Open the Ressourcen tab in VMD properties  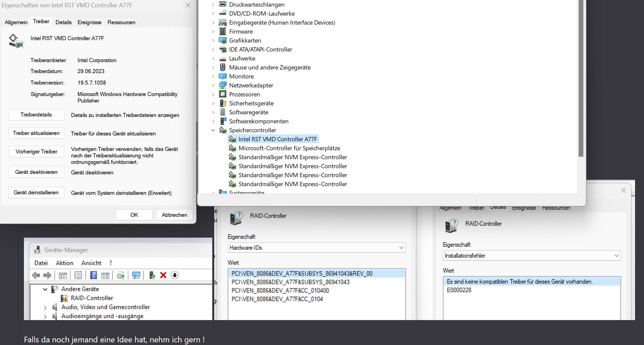pyautogui.click(x=121, y=22)
